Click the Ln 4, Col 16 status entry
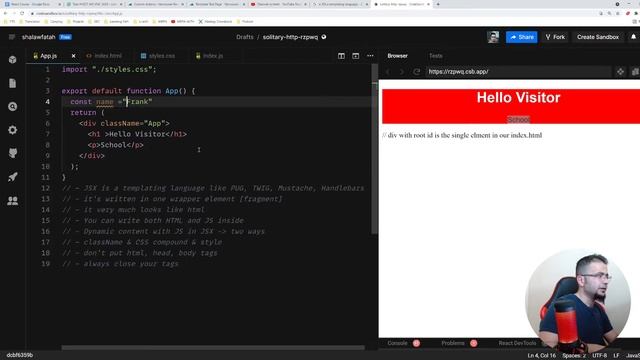 [x=541, y=356]
